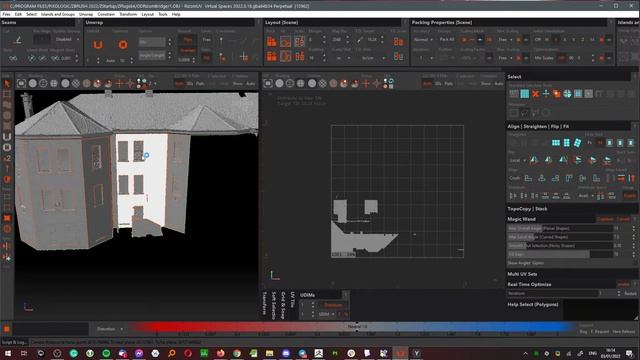The height and width of the screenshot is (360, 640).
Task: Click the top Pack icon in Layout panel
Action: (271, 42)
